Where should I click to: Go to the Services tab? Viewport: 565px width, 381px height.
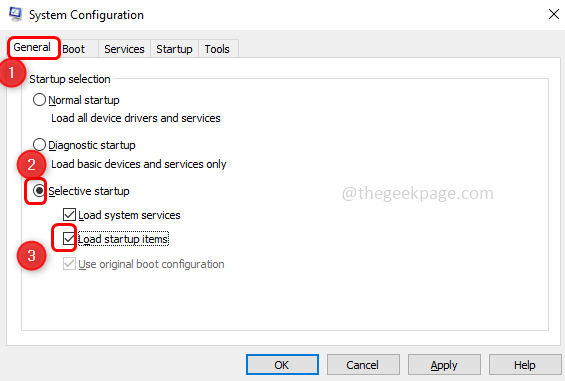(124, 49)
